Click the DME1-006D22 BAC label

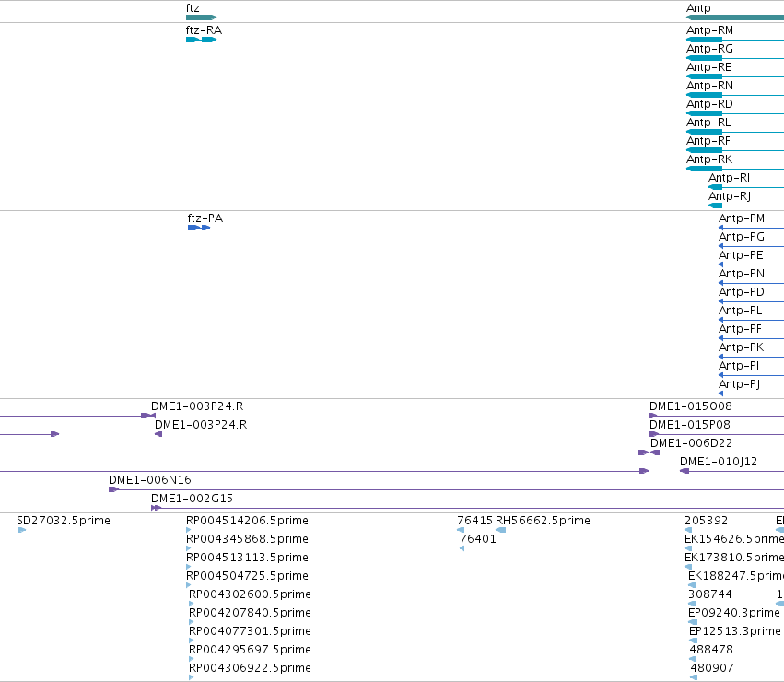tap(692, 443)
